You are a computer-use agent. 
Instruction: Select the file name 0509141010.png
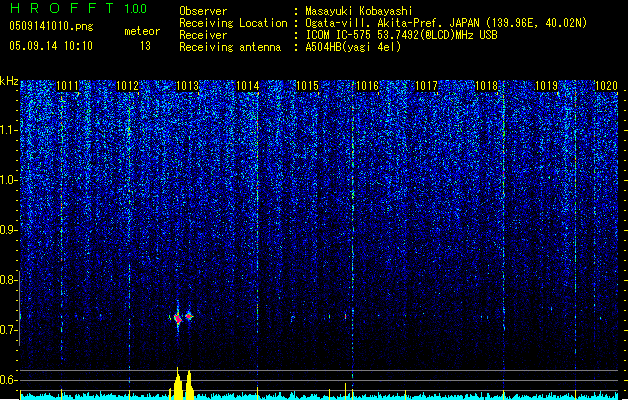point(51,26)
